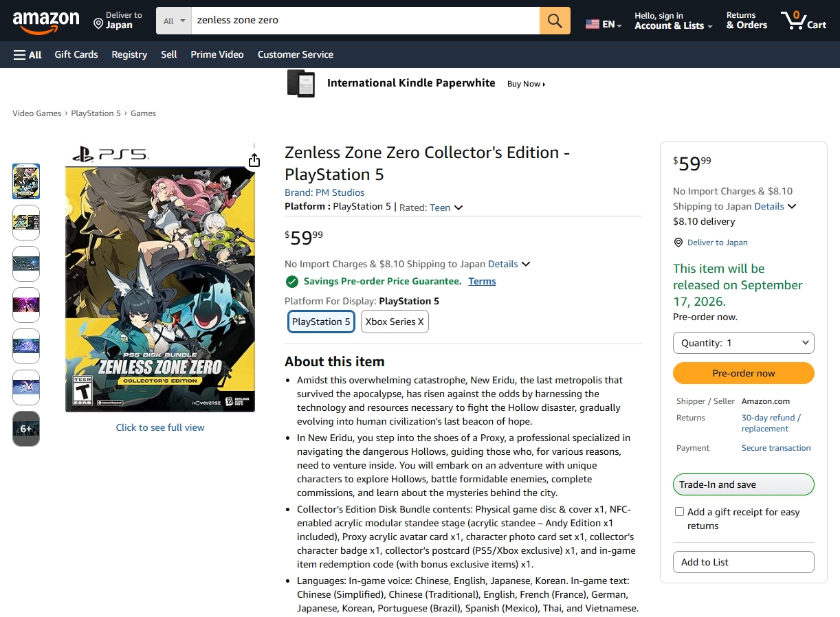Click the share icon on product image
Viewport: 840px width, 617px height.
pos(254,160)
